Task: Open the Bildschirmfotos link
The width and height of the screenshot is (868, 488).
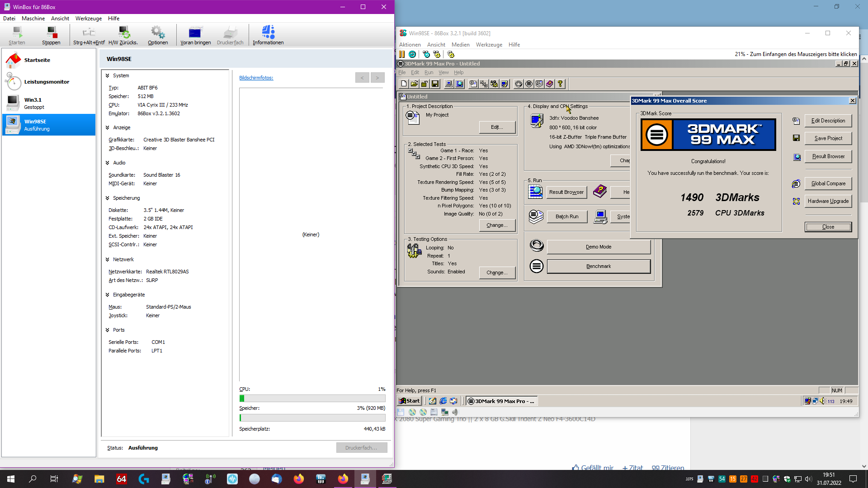Action: point(256,78)
